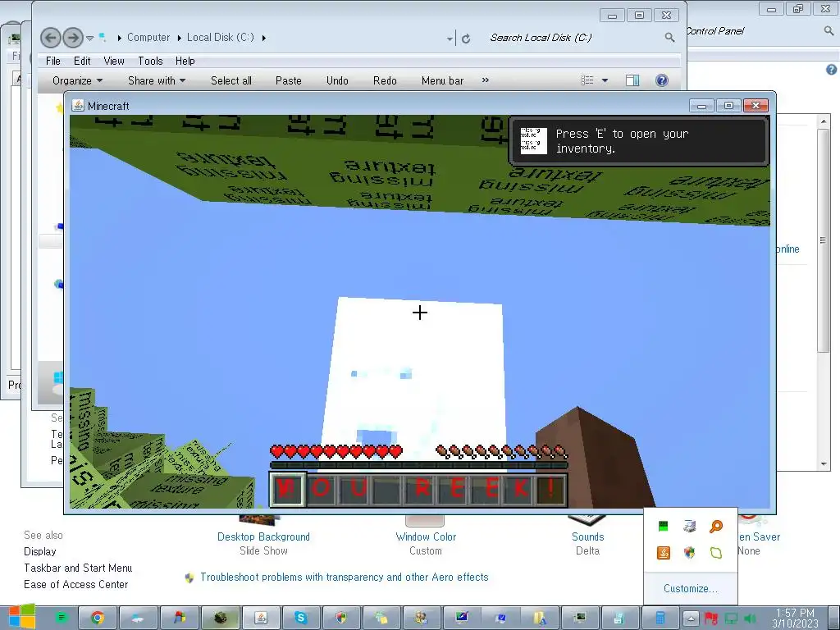This screenshot has height=630, width=840.
Task: Collapse hidden icons tray arrow
Action: pos(691,619)
